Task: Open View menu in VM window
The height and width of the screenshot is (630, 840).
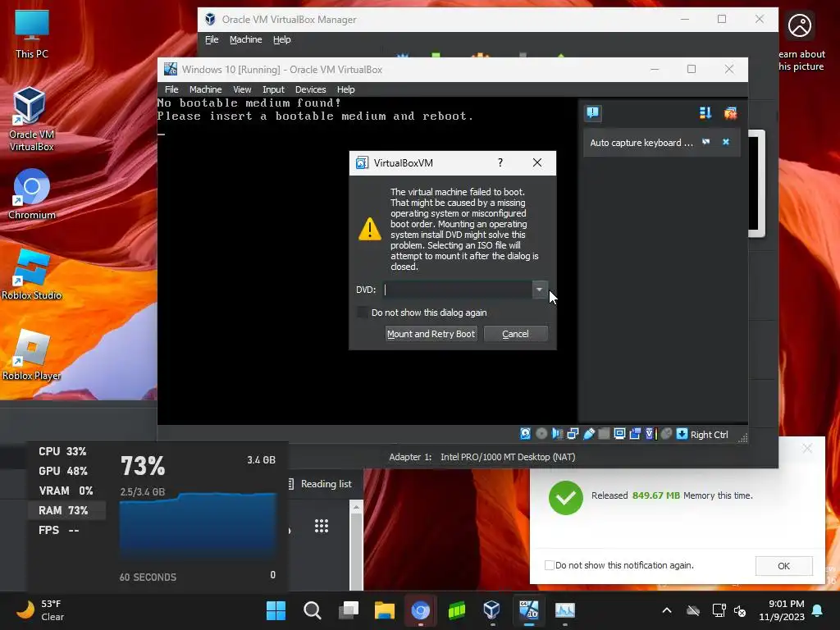Action: 242,89
